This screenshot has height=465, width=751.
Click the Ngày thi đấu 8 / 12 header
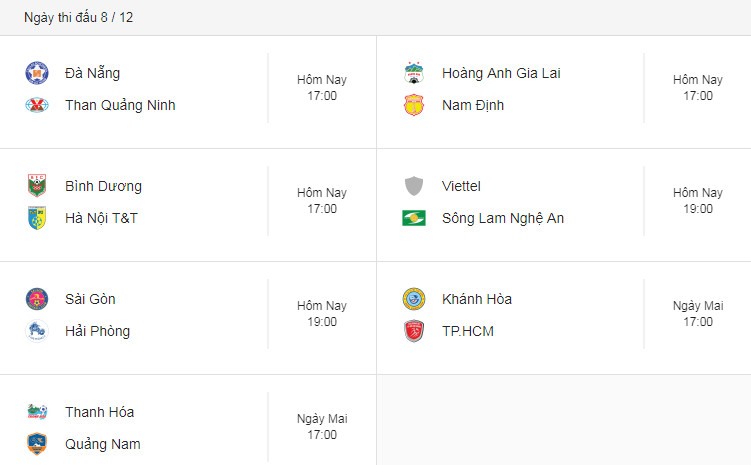click(78, 17)
